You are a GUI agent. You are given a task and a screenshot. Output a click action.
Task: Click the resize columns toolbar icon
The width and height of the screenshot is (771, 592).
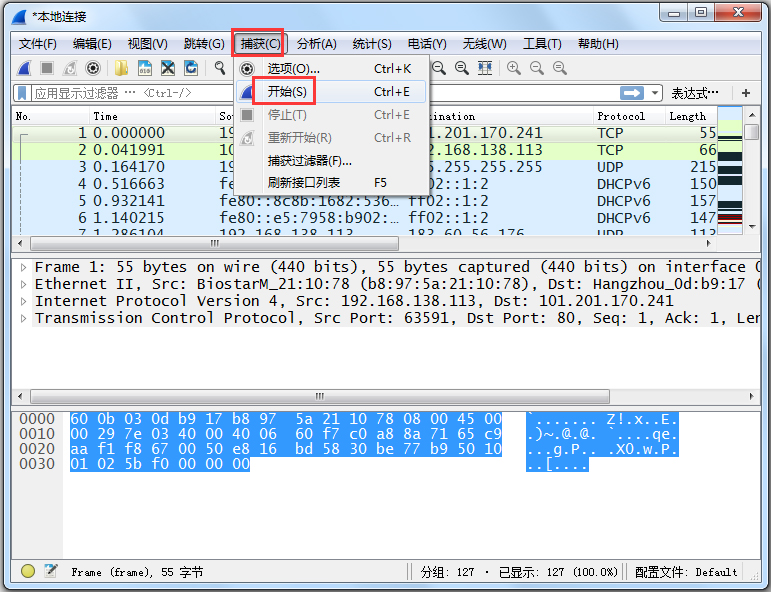point(485,68)
